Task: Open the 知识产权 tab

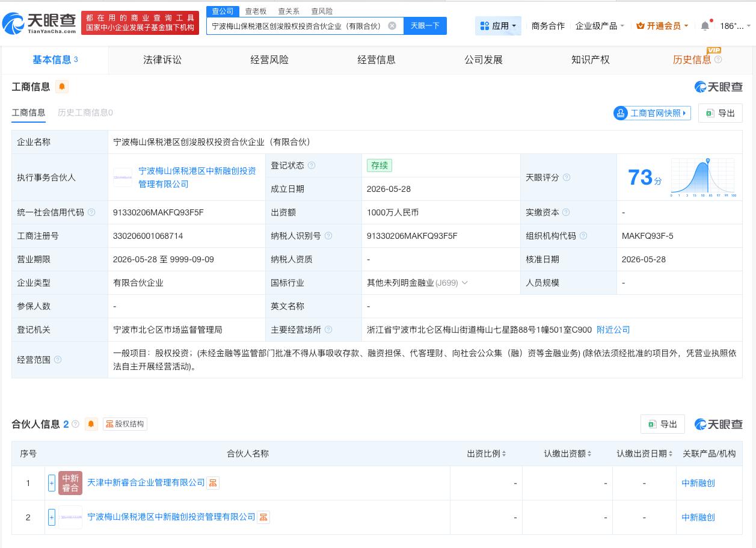Action: (x=591, y=60)
